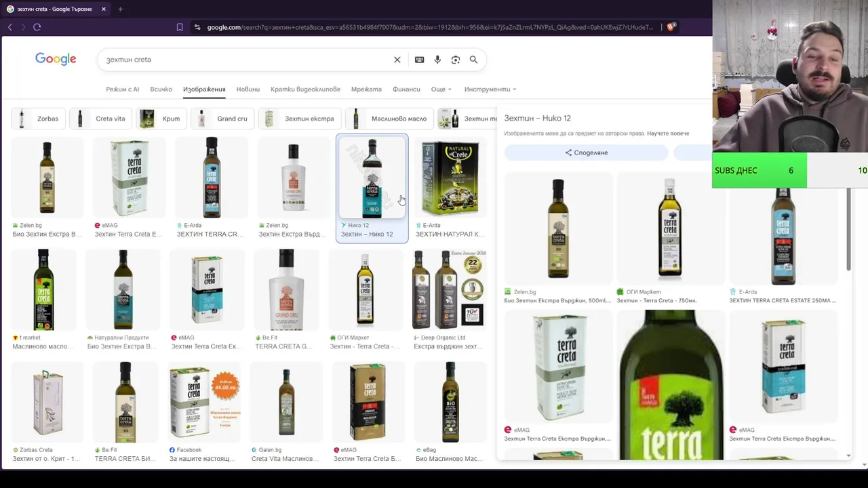The image size is (868, 488).
Task: Click the bookmark icon in address bar
Action: (x=180, y=27)
